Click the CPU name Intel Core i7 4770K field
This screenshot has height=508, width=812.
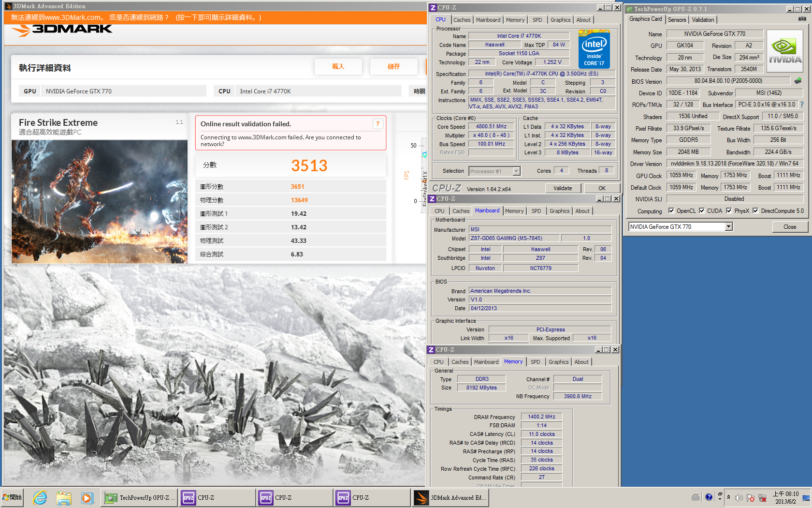pos(519,36)
